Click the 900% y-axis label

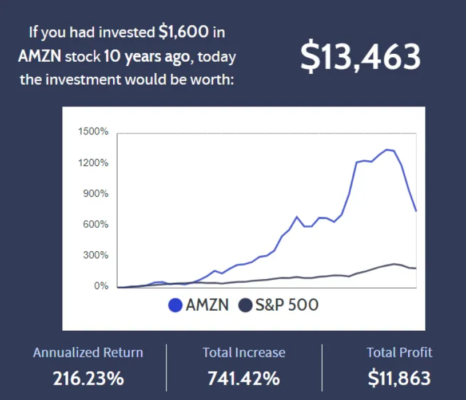tap(96, 194)
